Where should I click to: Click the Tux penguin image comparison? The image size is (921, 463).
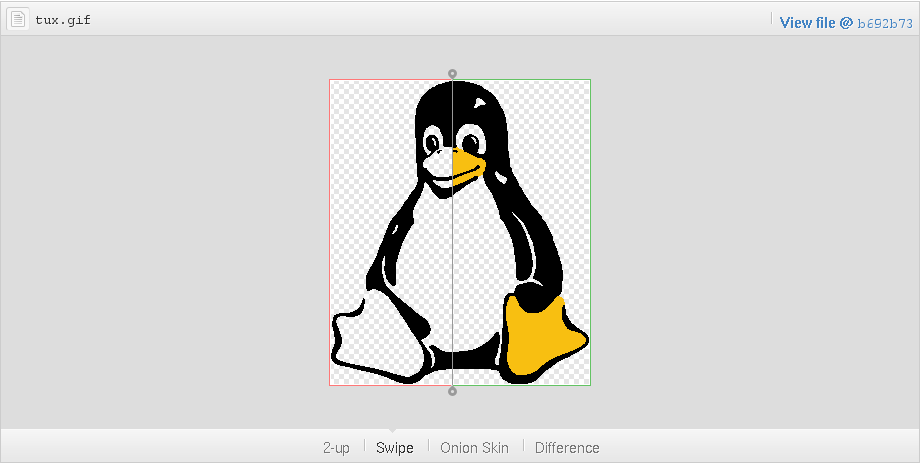(460, 232)
